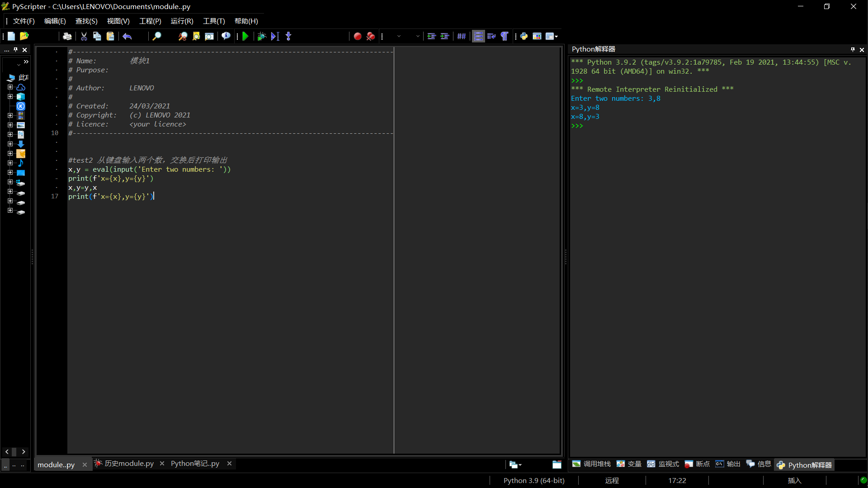Click the clear all breakpoints icon

pos(371,36)
